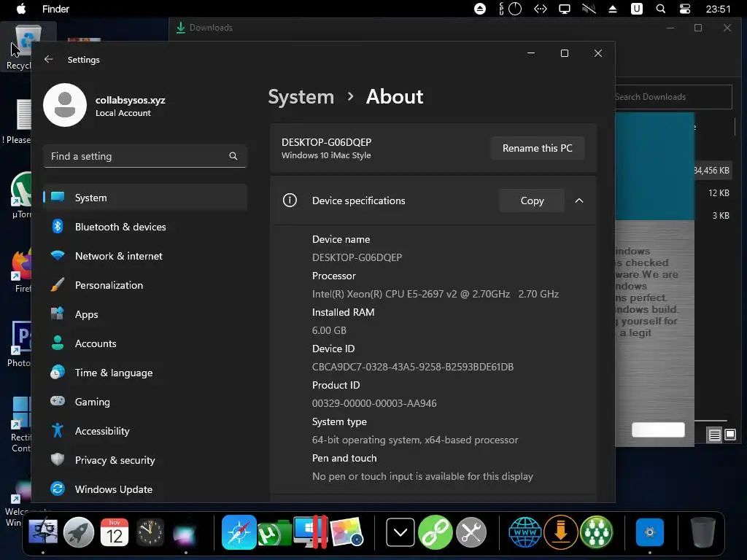This screenshot has width=747, height=560.
Task: Click the Device ID value text
Action: click(413, 367)
